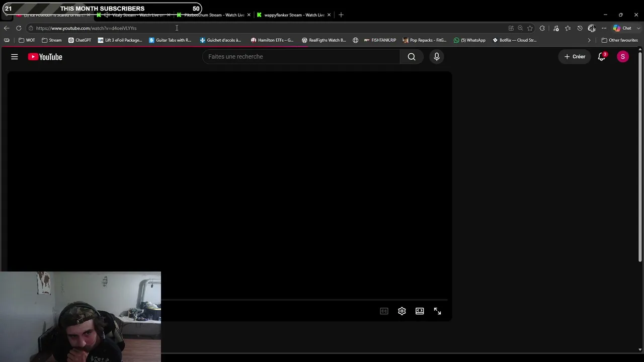Open the Guichet d'accès bookmark

220,40
